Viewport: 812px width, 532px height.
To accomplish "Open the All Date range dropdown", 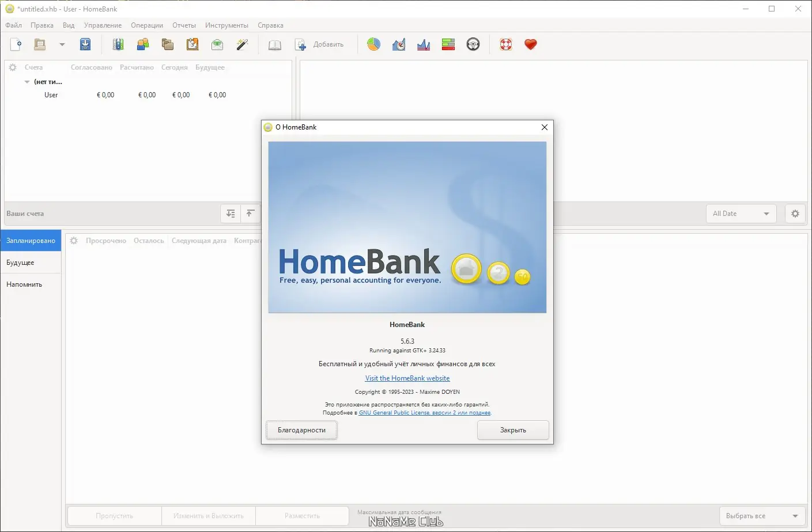I will coord(741,214).
